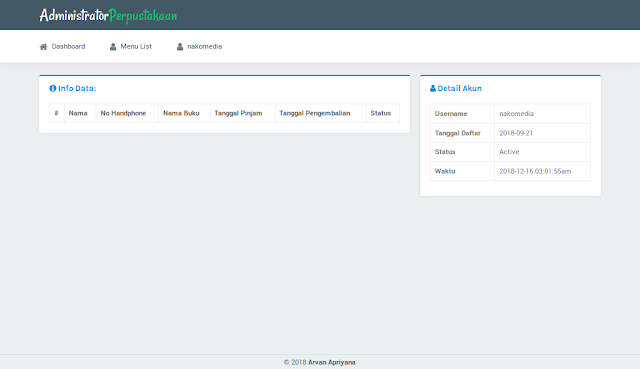The height and width of the screenshot is (369, 640).
Task: Click the No Handphone column header
Action: [127, 113]
